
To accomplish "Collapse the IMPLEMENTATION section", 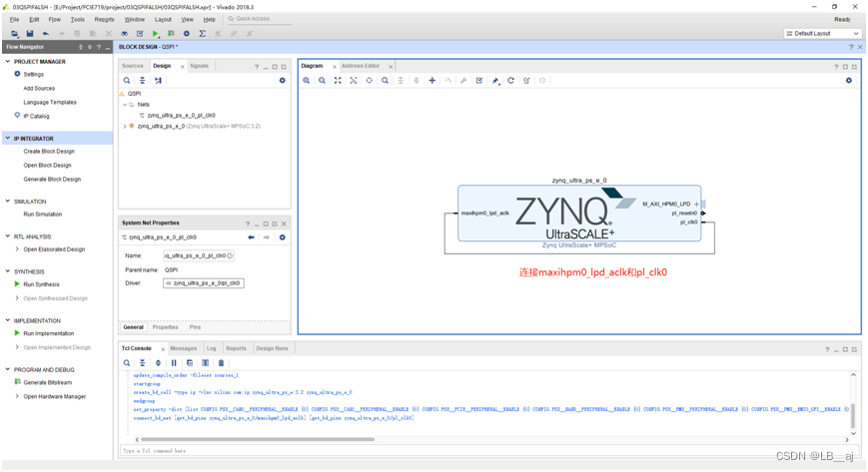I will pyautogui.click(x=8, y=320).
